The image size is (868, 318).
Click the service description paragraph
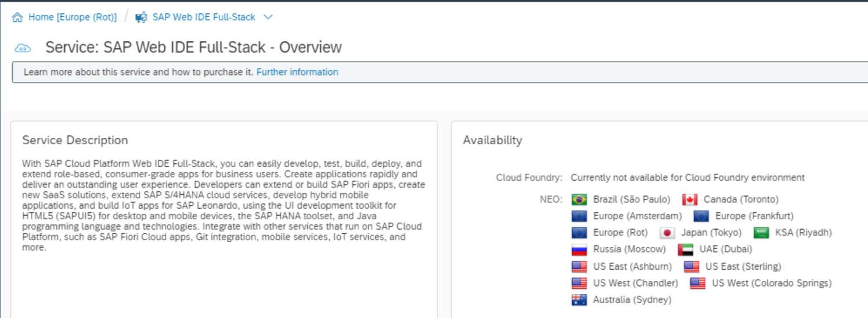(x=224, y=205)
